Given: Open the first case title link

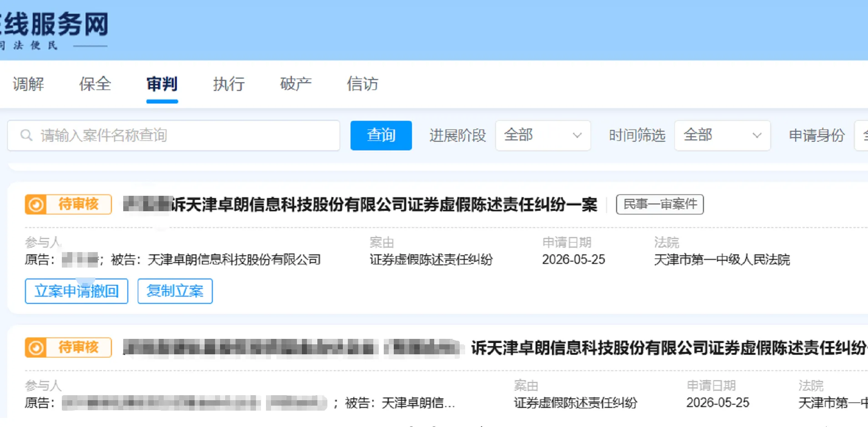Looking at the screenshot, I should tap(360, 205).
